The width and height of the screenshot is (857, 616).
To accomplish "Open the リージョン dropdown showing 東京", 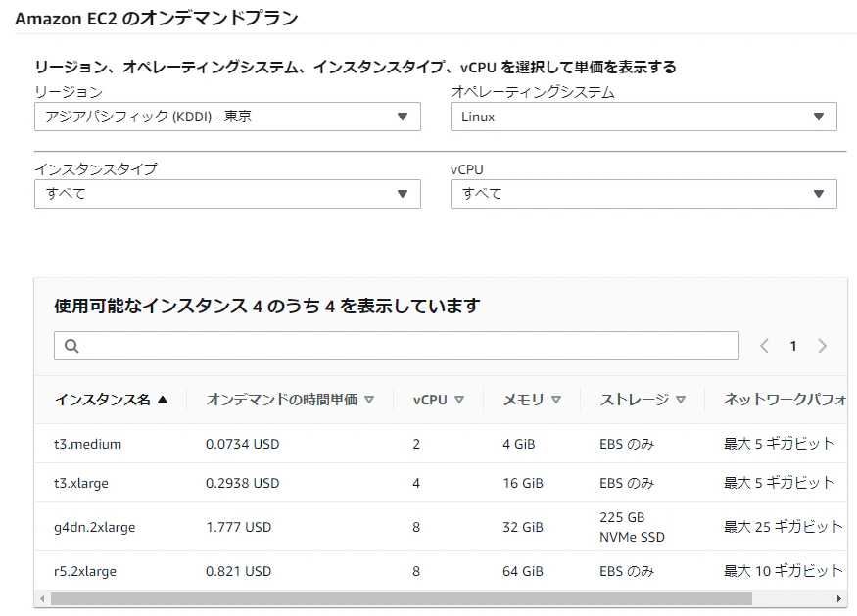I will pos(227,117).
